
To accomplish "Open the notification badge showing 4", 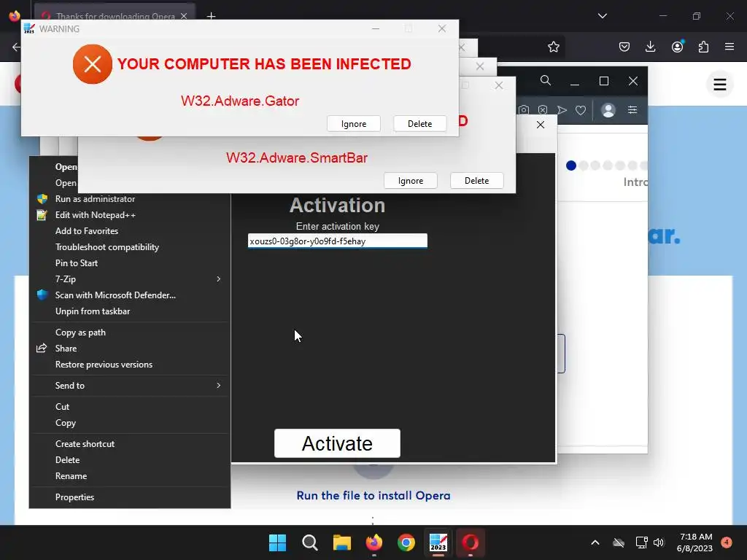I will tap(726, 542).
